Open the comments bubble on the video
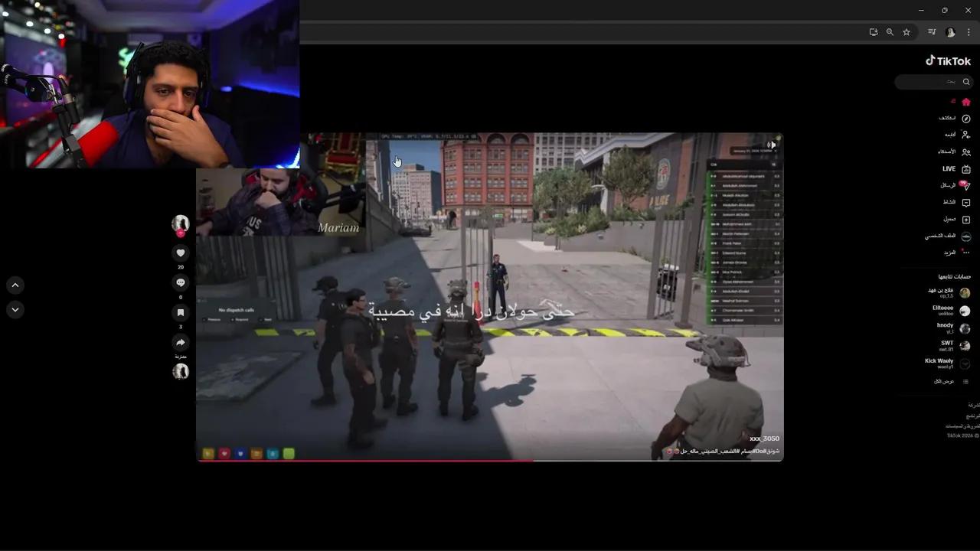The image size is (980, 551). tap(181, 282)
